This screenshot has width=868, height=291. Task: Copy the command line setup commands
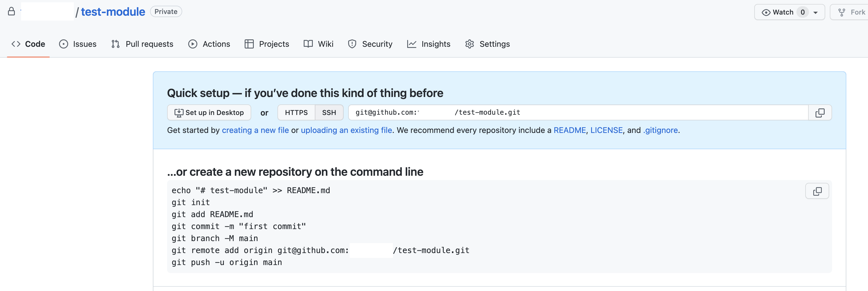coord(817,191)
